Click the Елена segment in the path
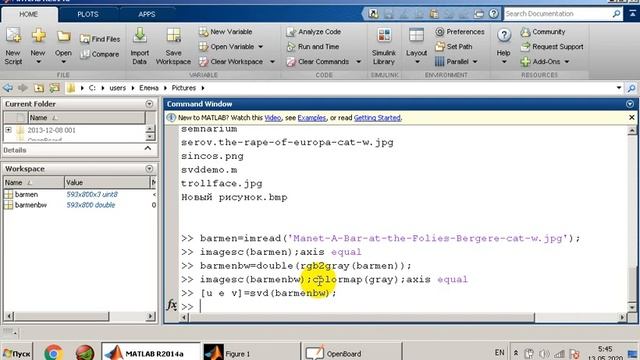Image resolution: width=640 pixels, height=360 pixels. 149,88
